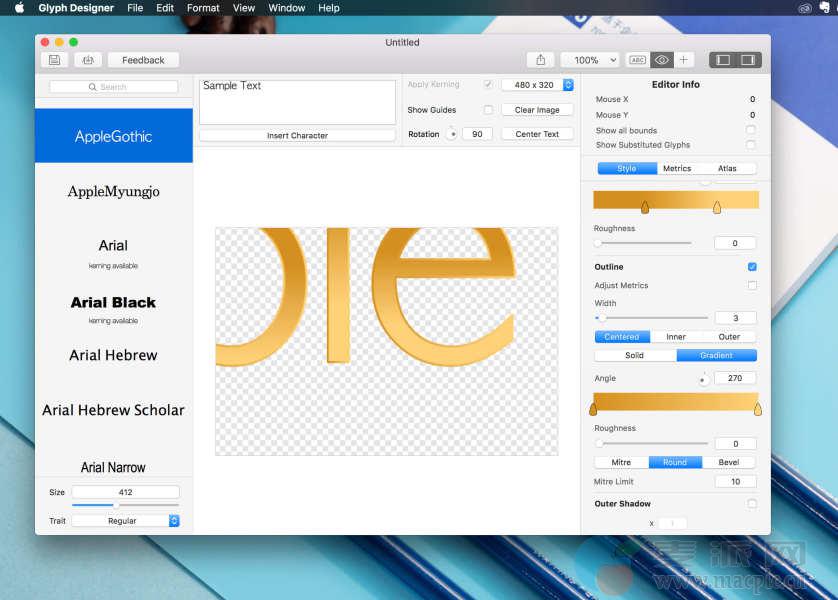Toggle the left sidebar panel icon

(723, 60)
